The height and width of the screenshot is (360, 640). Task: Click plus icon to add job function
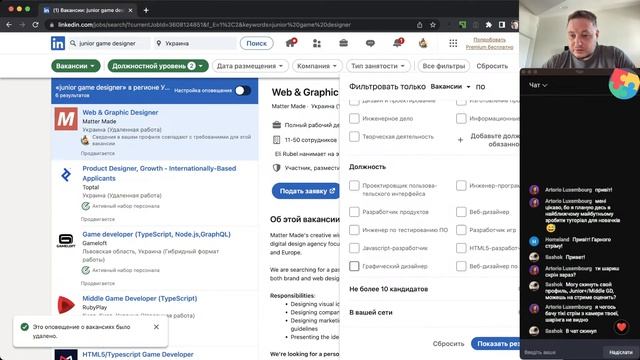coord(460,140)
